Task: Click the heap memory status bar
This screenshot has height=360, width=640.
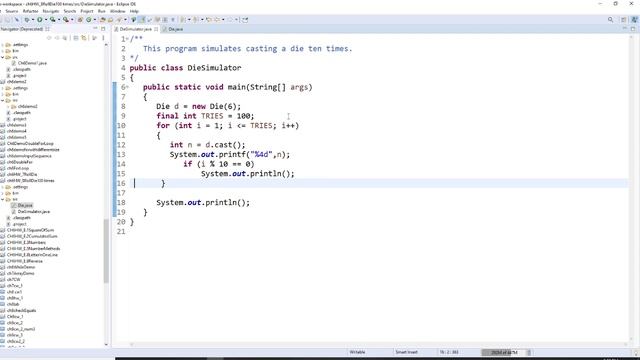Action: pos(503,352)
